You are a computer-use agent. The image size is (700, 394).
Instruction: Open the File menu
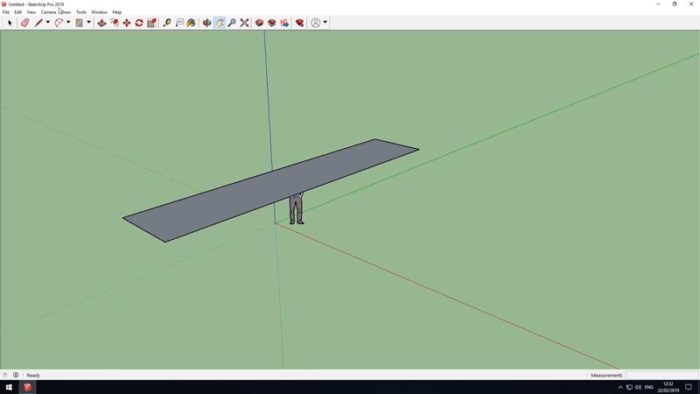[x=6, y=12]
